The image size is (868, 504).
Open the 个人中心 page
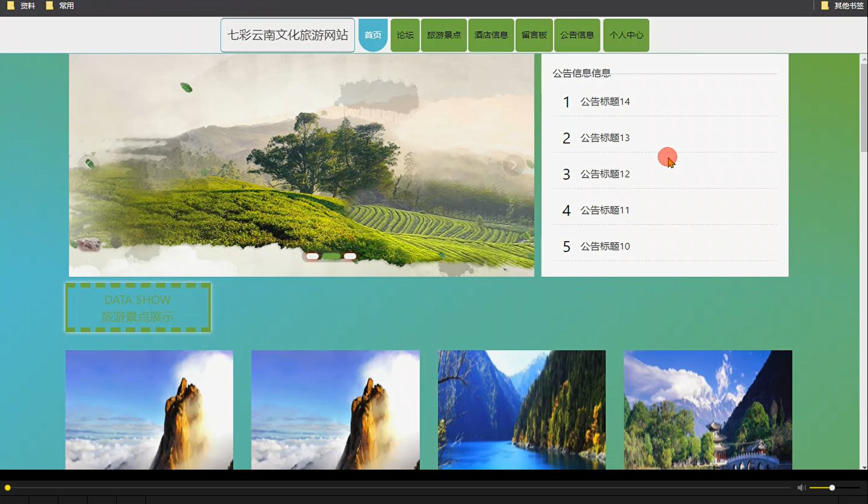pyautogui.click(x=626, y=34)
